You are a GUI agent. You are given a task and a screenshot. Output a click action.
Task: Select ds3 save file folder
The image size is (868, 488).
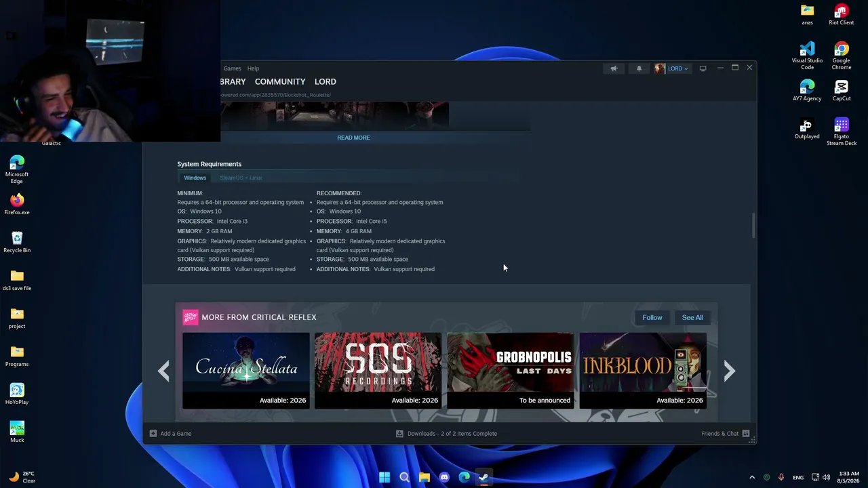(x=17, y=280)
